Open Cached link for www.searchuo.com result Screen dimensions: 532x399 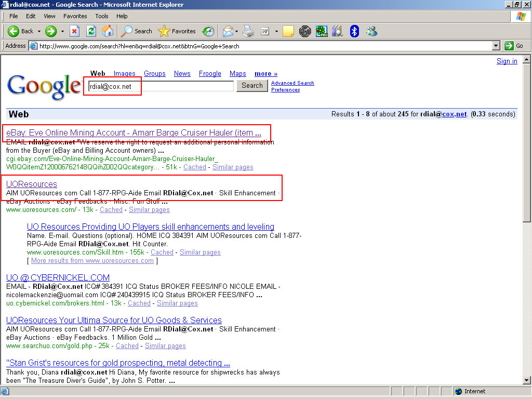click(127, 345)
